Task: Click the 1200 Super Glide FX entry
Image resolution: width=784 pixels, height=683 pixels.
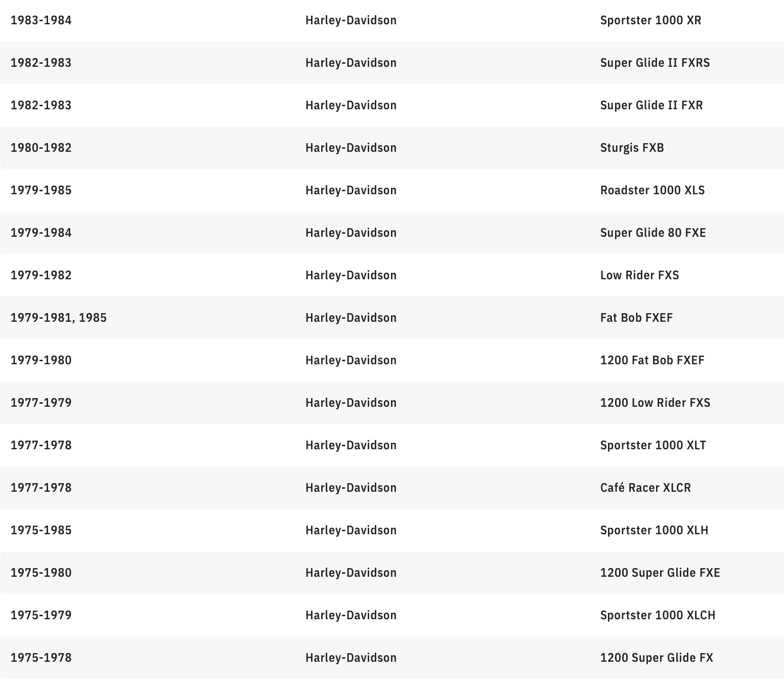Action: pos(657,658)
